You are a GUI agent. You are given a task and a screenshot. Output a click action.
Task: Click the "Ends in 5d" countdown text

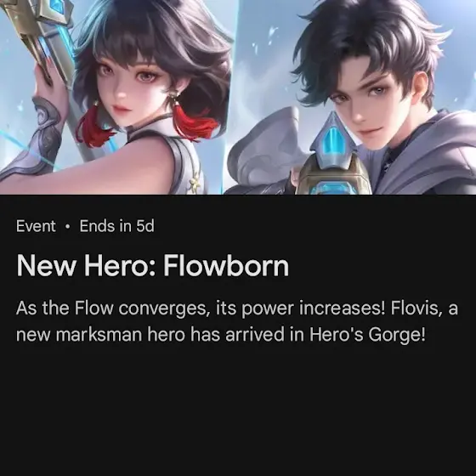[117, 226]
